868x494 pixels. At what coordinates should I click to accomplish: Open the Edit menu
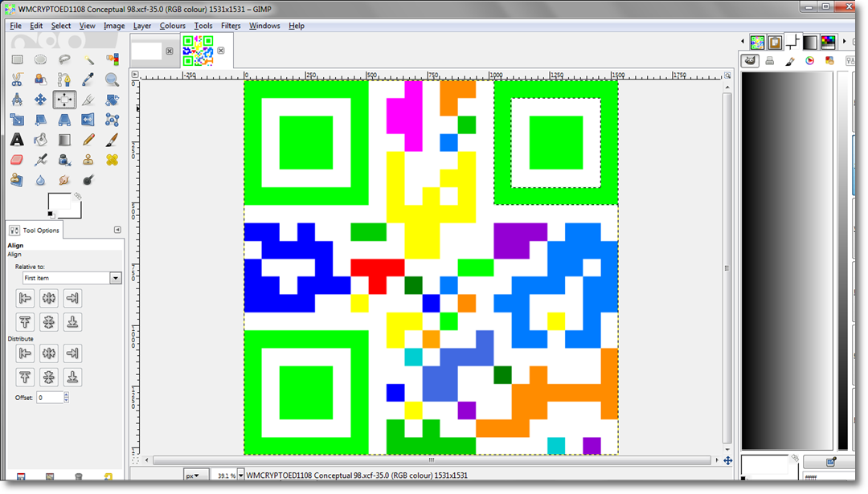pos(36,26)
